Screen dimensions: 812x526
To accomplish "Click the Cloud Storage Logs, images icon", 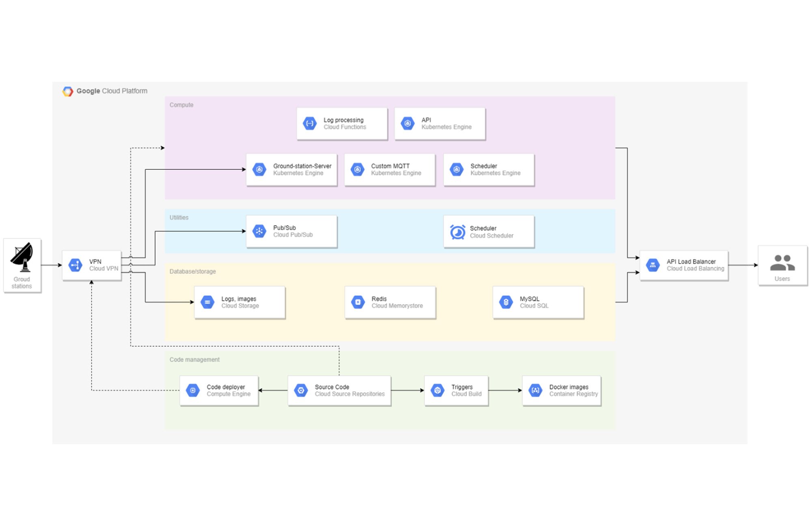I will 207,302.
